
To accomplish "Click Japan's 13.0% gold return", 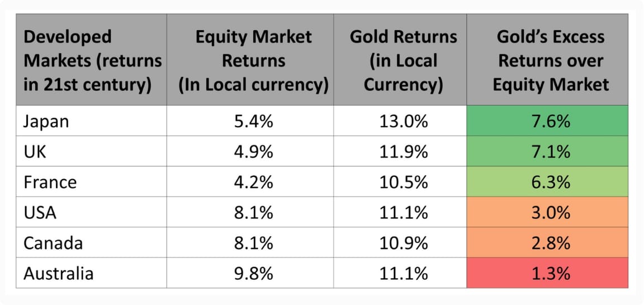I will click(x=400, y=121).
